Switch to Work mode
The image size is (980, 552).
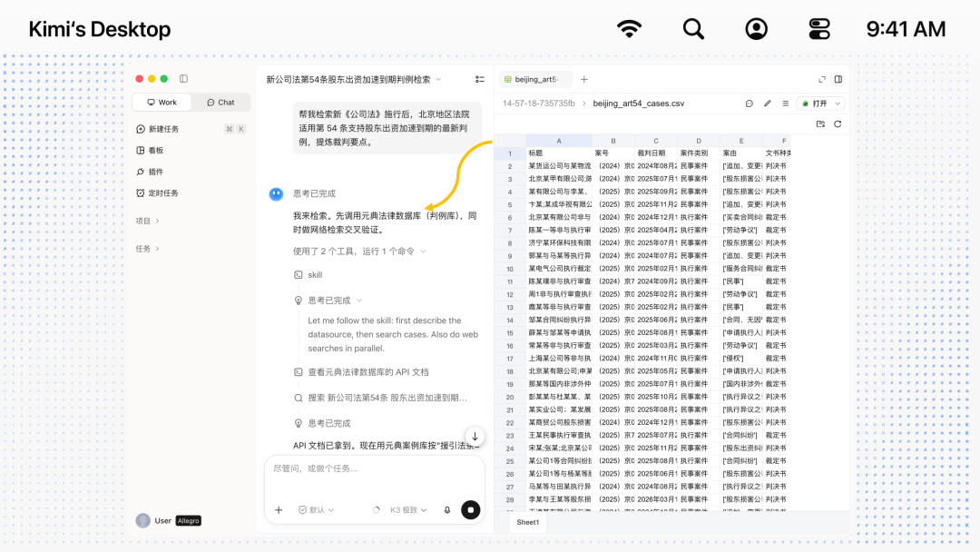[162, 103]
